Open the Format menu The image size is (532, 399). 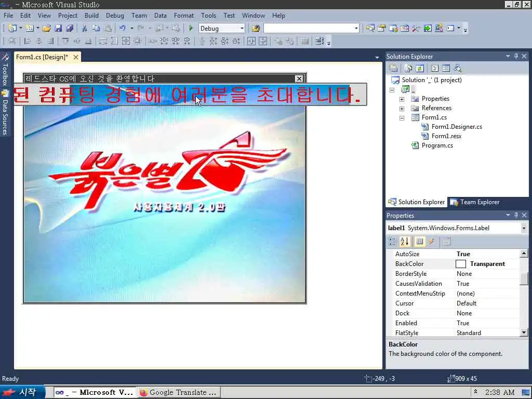184,16
